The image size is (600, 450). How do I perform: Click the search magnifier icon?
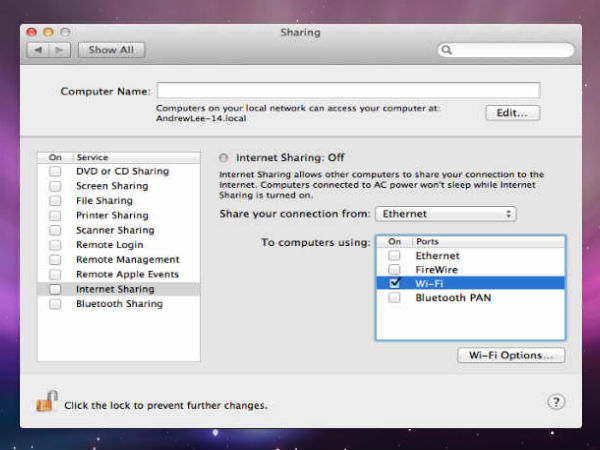point(447,49)
